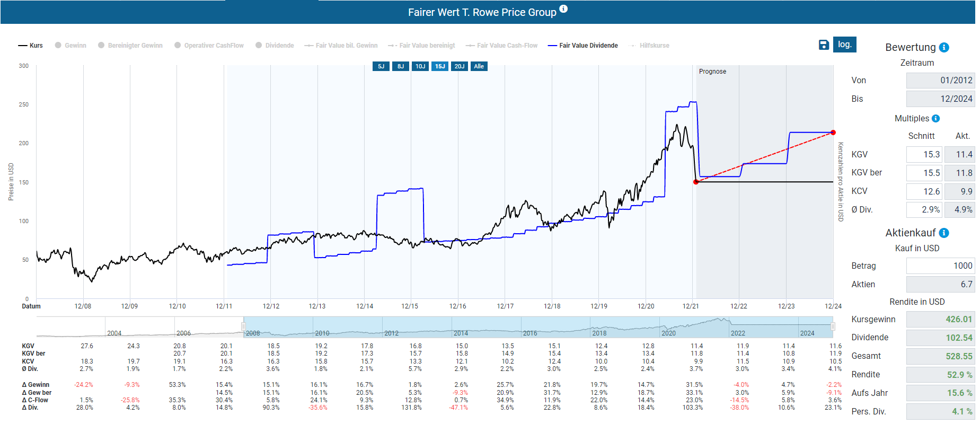Click the KGV Schnitt value field
Image resolution: width=980 pixels, height=424 pixels.
click(924, 155)
